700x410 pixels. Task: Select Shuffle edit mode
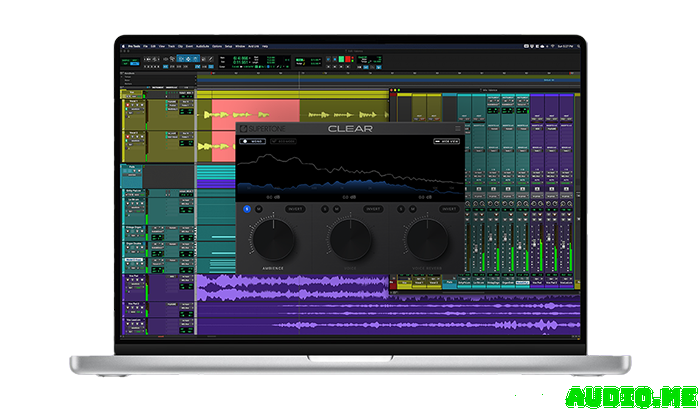pyautogui.click(x=125, y=60)
